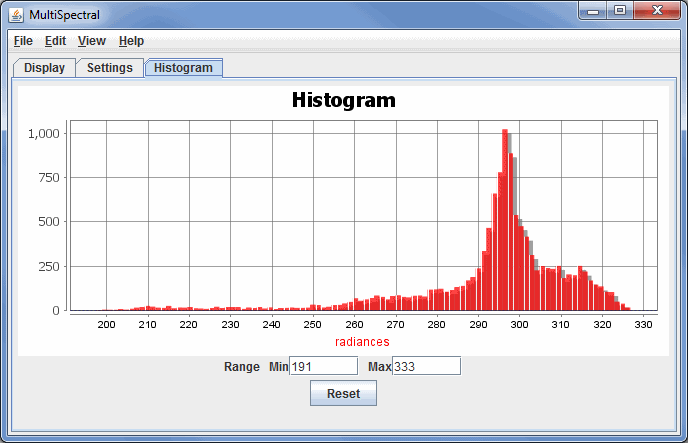
Task: Click the Range Min input field
Action: tap(323, 366)
